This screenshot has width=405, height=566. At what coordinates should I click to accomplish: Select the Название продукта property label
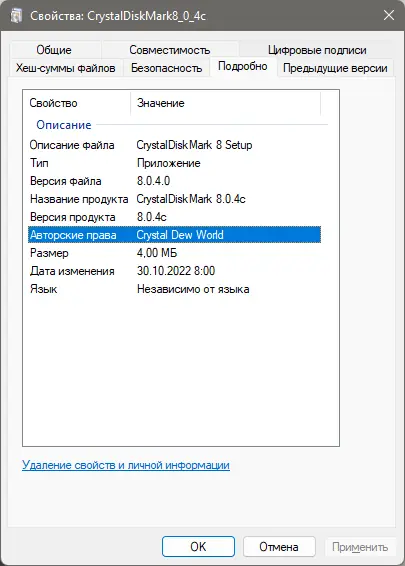pos(79,199)
